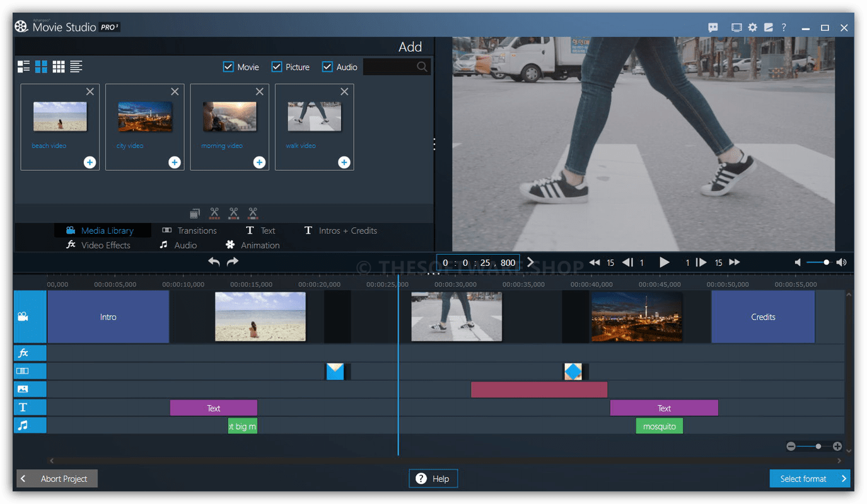Select the Video Effects panel icon
Screen dimensions: 867x504
coord(71,245)
